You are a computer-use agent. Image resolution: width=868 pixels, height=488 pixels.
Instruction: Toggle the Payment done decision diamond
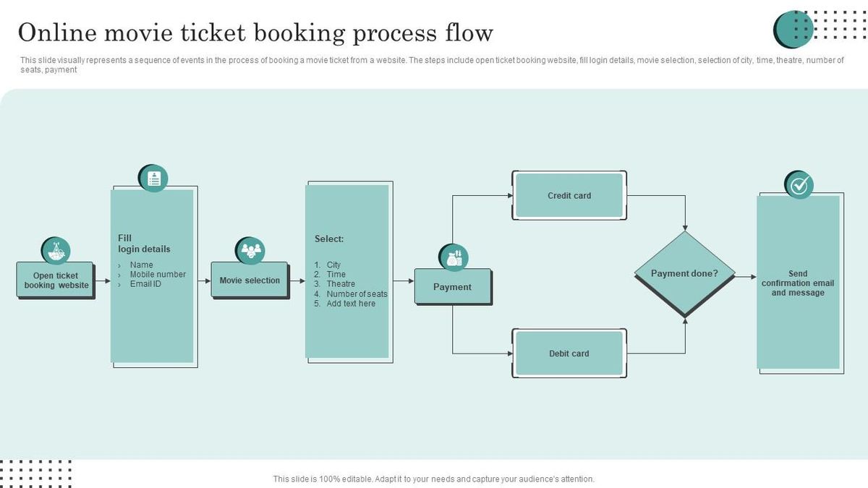coord(684,273)
